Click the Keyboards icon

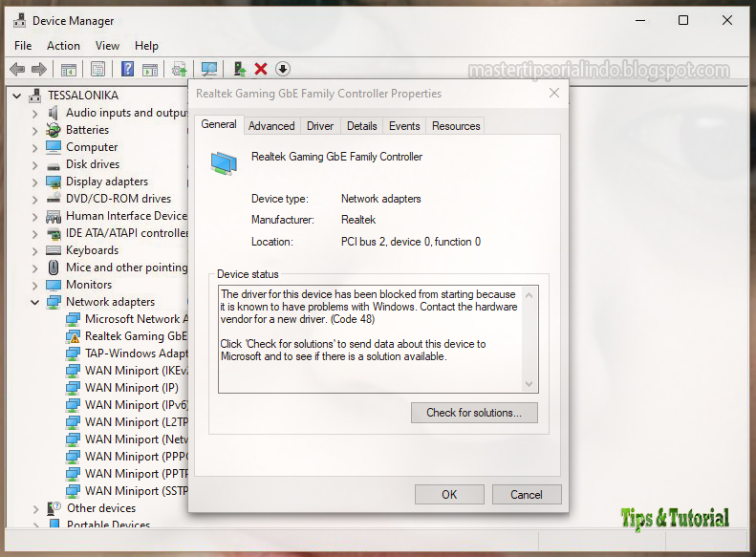(x=54, y=250)
